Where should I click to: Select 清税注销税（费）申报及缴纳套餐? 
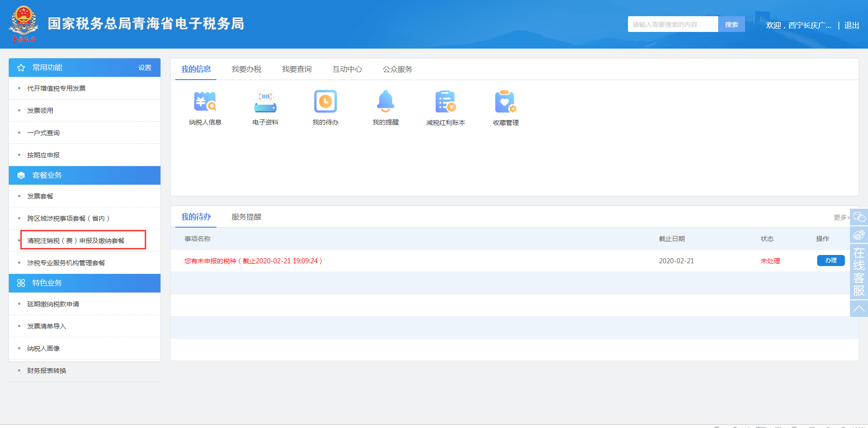(x=76, y=241)
